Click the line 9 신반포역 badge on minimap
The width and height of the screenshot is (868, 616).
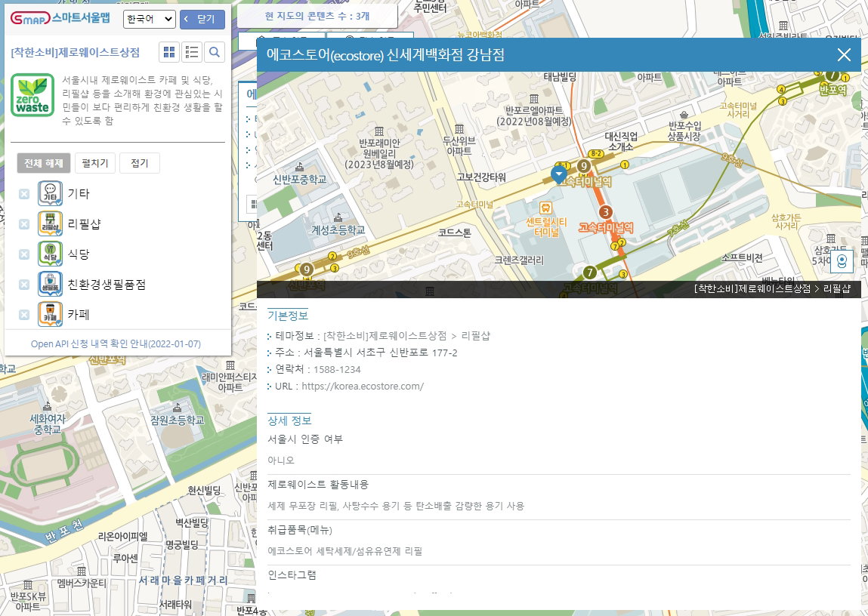pos(306,269)
